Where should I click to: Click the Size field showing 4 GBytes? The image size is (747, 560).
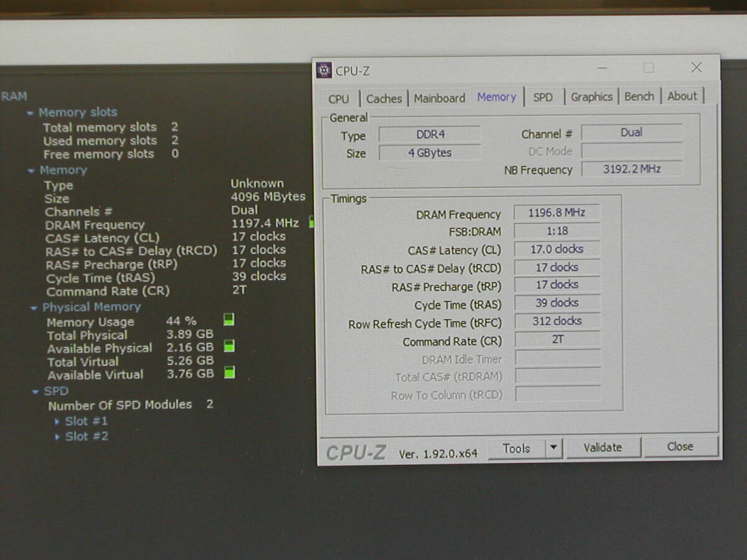pos(430,152)
